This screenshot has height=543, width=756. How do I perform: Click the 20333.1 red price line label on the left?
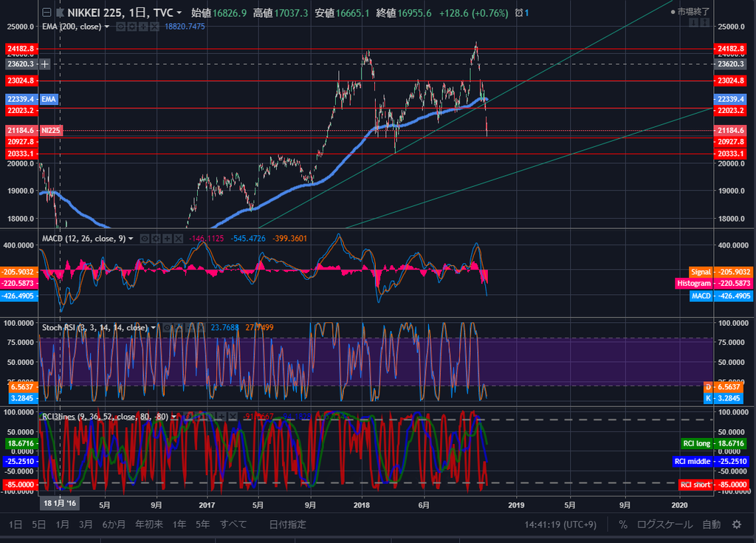click(x=21, y=154)
